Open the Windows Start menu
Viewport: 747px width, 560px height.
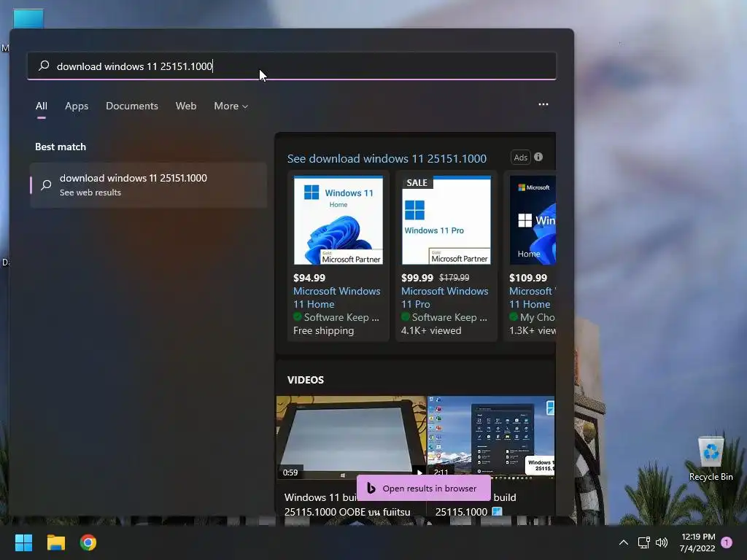pos(23,542)
